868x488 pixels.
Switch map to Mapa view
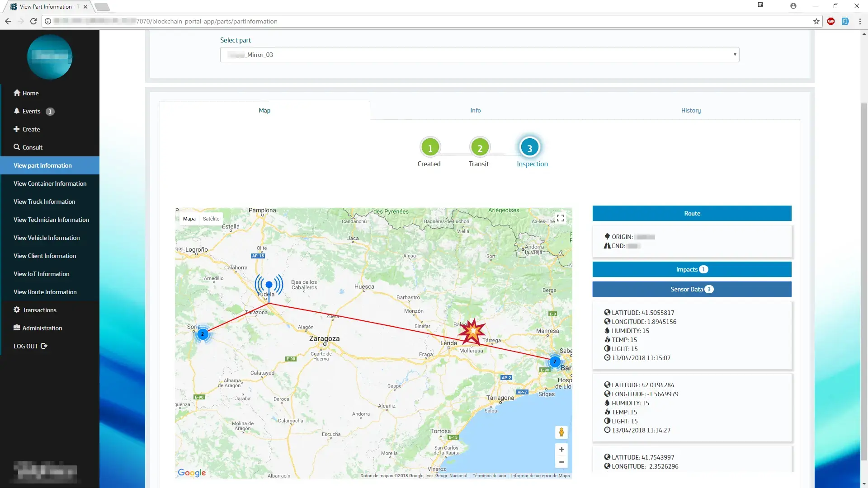(189, 219)
